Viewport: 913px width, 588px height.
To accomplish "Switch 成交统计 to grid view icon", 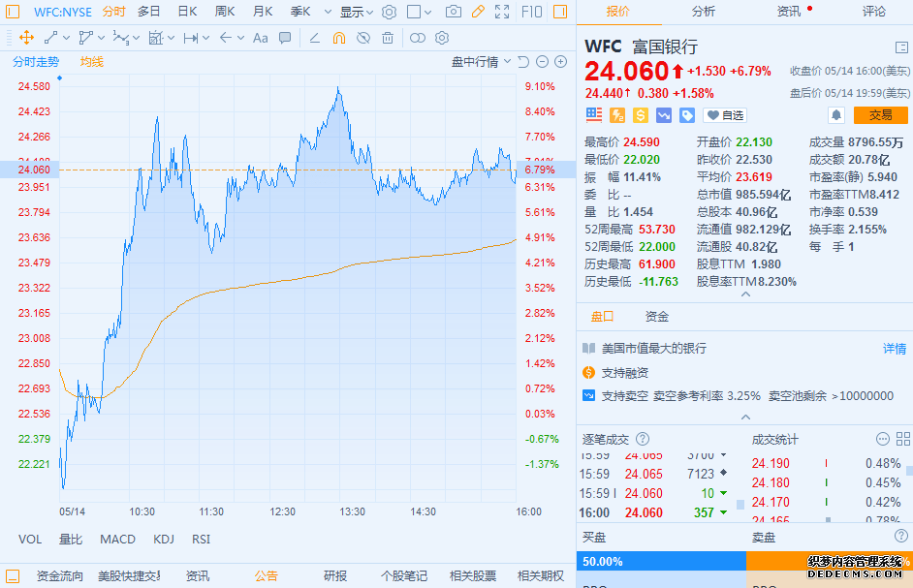I will 902,439.
